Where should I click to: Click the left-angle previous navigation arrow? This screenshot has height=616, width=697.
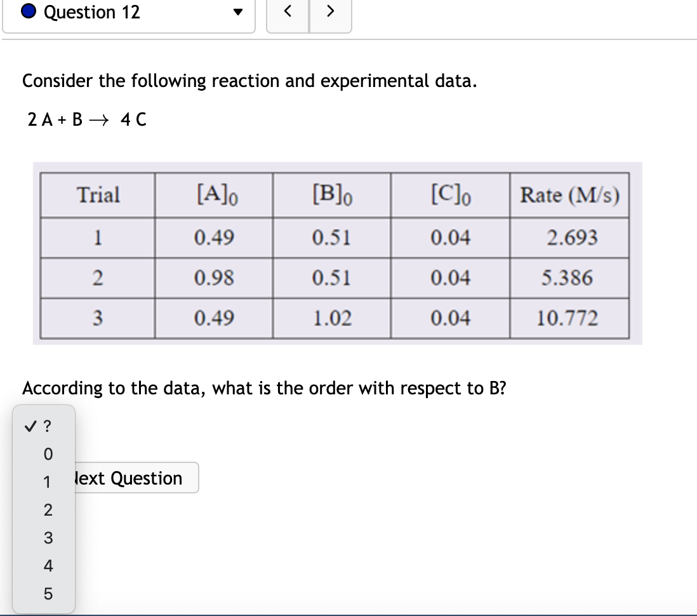pos(288,11)
